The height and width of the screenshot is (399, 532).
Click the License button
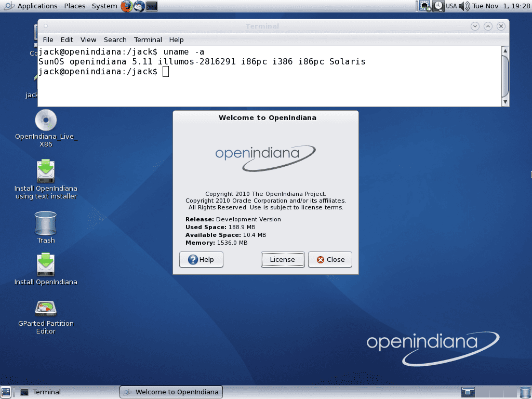pos(283,260)
